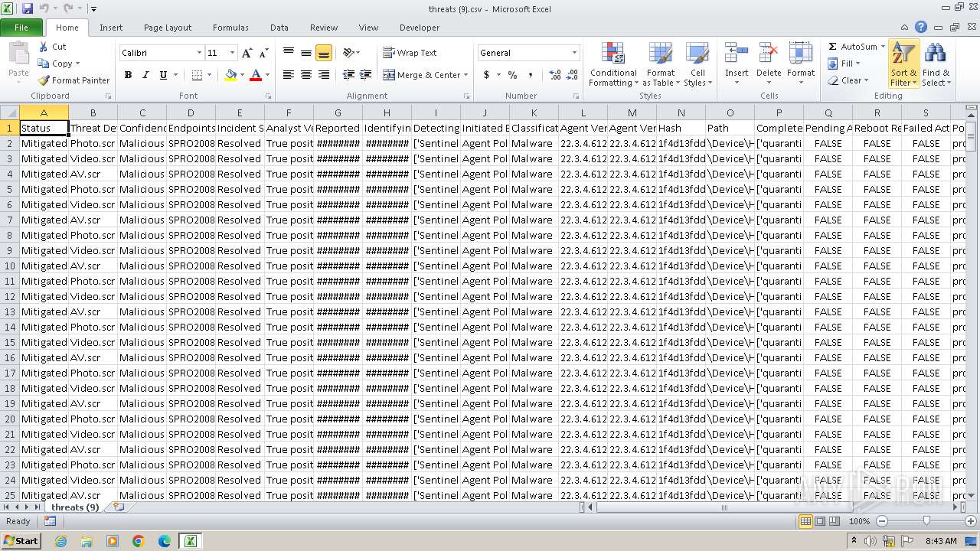
Task: Open Merge & Center dropdown arrow
Action: [465, 75]
